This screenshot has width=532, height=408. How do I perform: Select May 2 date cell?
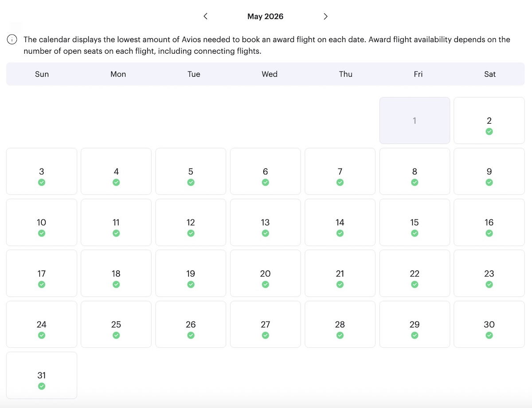pos(489,121)
